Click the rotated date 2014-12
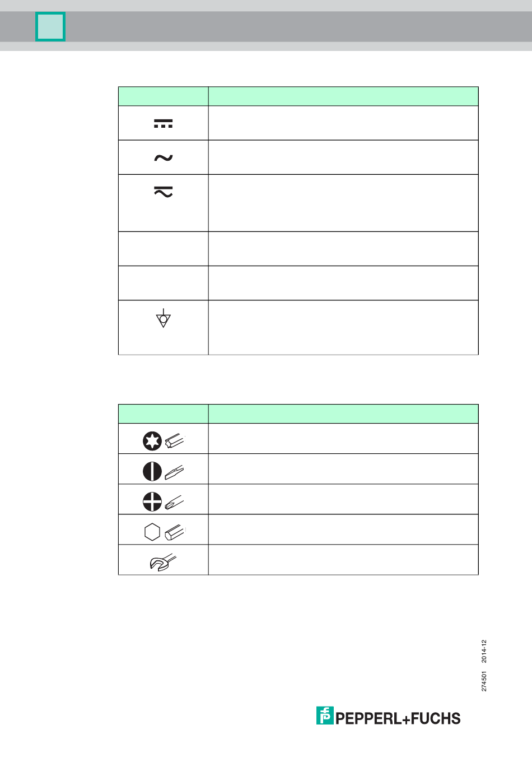 click(484, 651)
